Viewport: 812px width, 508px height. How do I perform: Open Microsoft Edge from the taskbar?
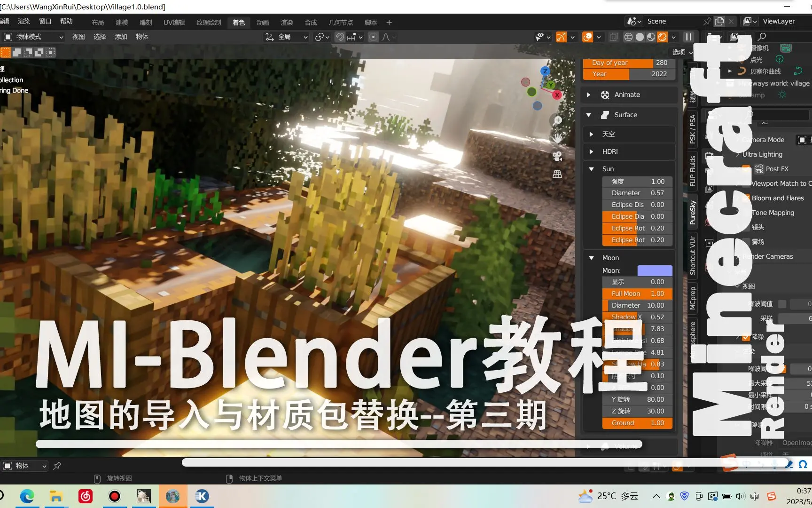coord(27,496)
